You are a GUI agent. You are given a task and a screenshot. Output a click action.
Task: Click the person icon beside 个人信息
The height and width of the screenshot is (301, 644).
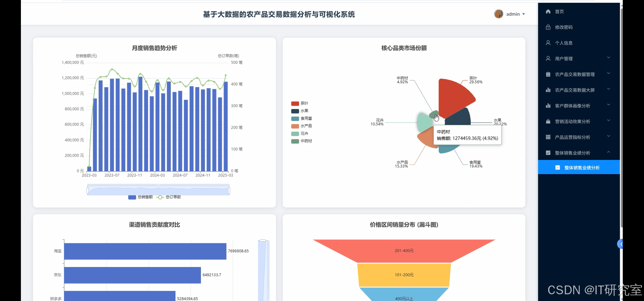click(x=548, y=43)
